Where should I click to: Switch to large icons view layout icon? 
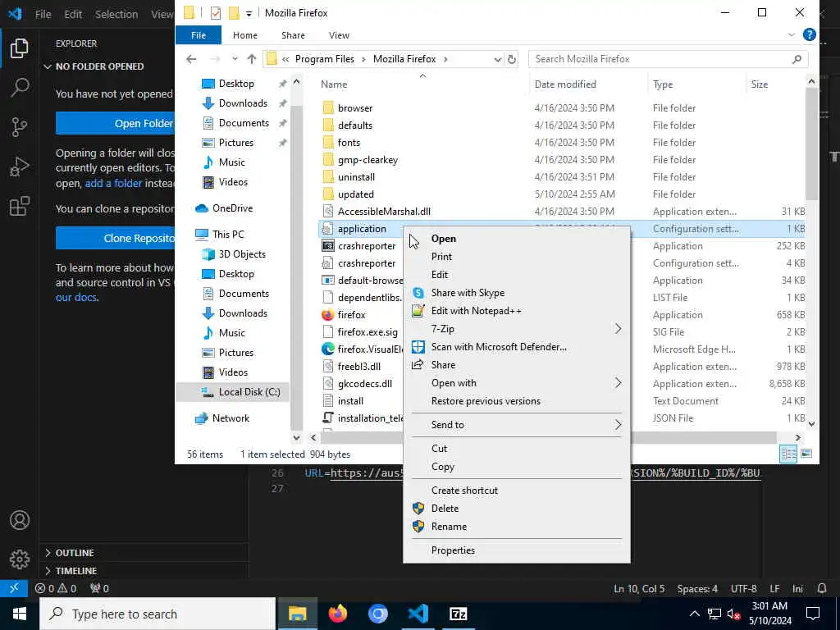point(806,454)
